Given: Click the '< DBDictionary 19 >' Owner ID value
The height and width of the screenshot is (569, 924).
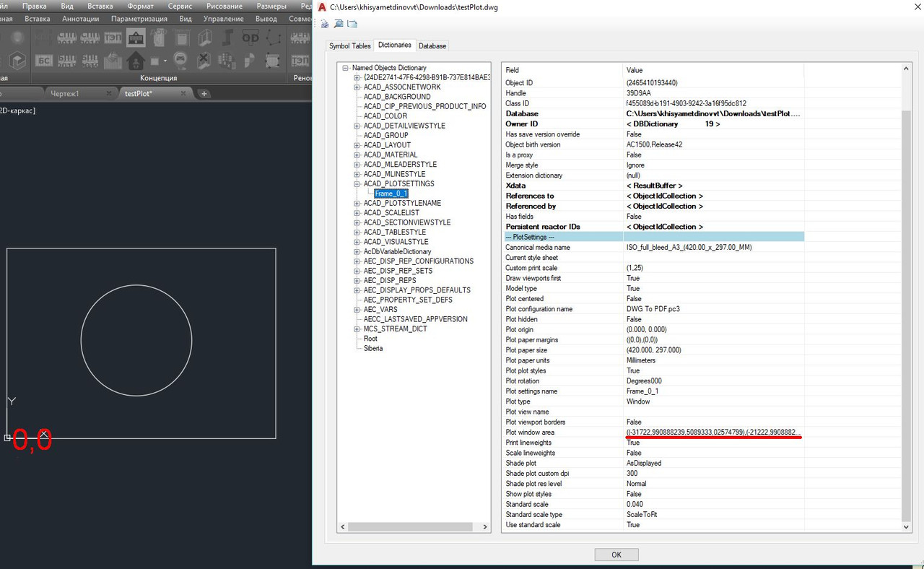Looking at the screenshot, I should (x=673, y=124).
